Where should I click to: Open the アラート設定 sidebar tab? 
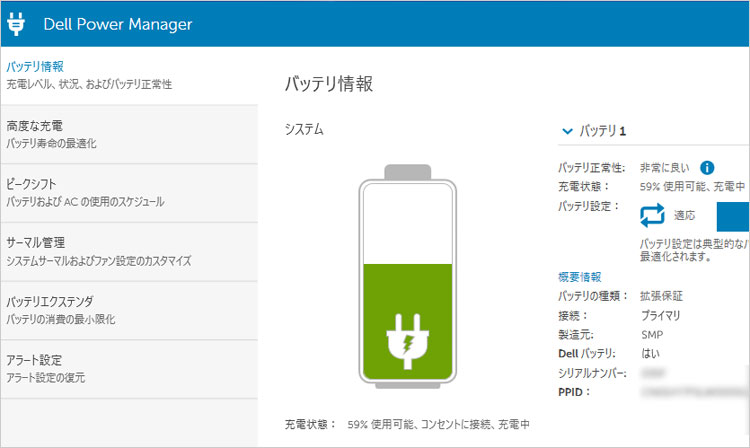pyautogui.click(x=129, y=370)
